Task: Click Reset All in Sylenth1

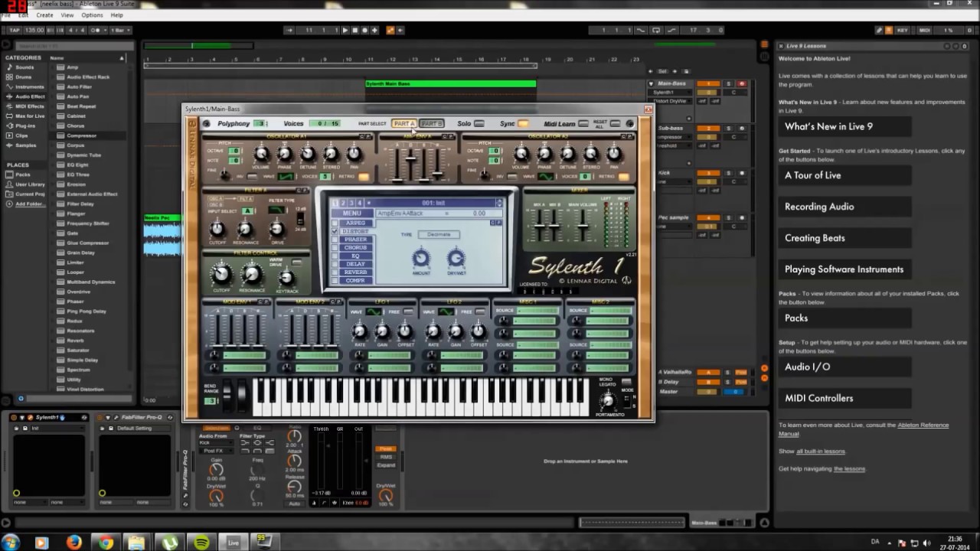Action: click(616, 123)
